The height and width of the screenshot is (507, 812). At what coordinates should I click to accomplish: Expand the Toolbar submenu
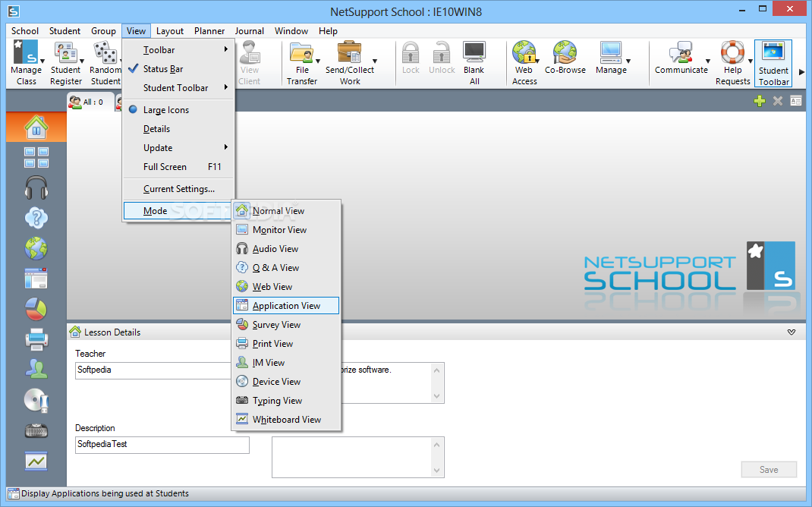178,50
